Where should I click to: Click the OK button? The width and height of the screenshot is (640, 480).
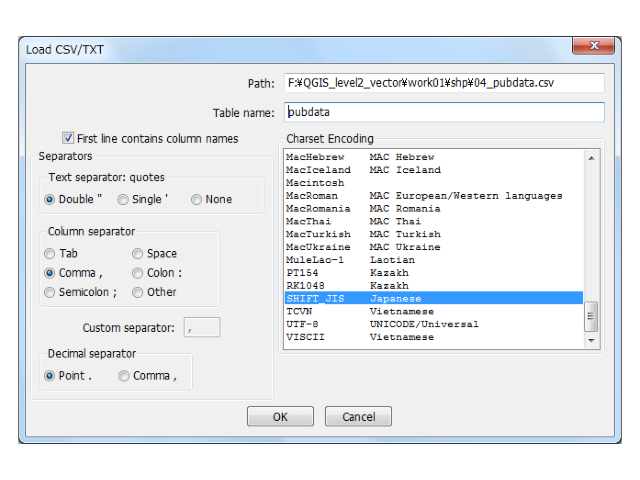[x=280, y=416]
